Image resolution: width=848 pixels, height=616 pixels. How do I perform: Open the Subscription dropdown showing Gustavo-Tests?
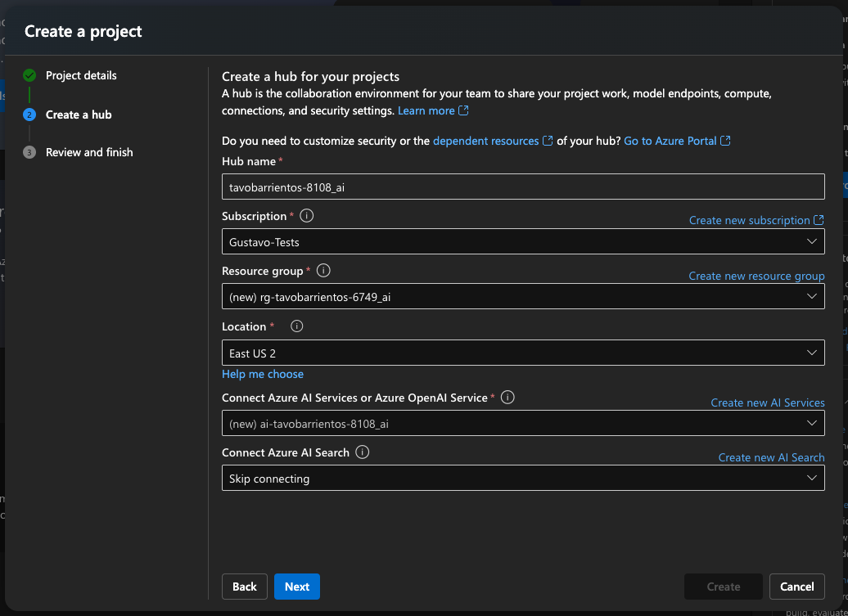523,241
